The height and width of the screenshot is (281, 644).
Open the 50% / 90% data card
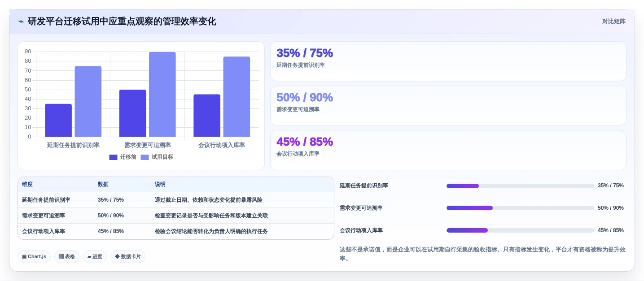(448, 106)
